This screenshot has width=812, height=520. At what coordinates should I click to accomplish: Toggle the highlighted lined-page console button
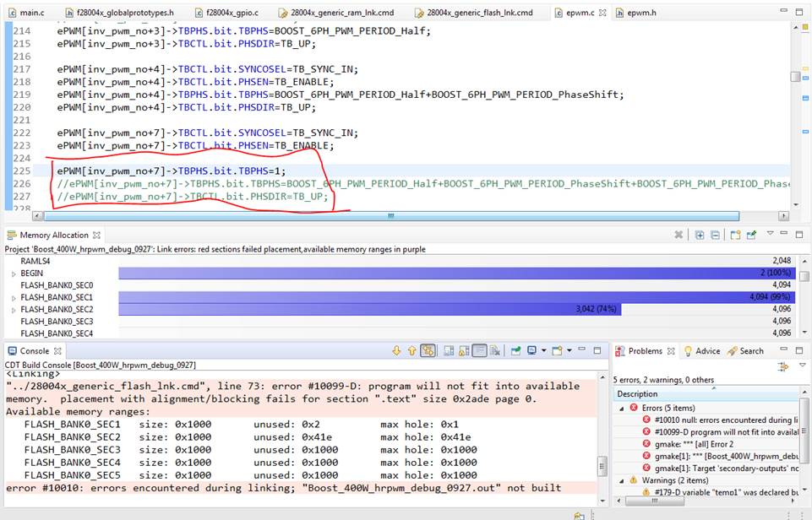point(480,351)
